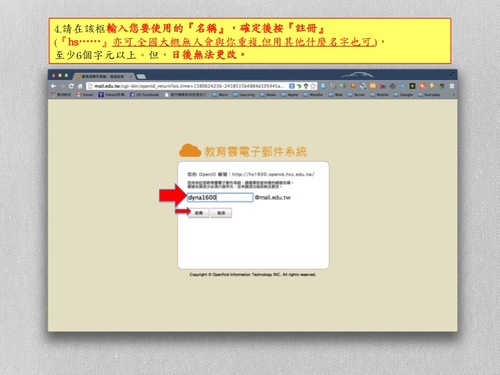The height and width of the screenshot is (375, 500).
Task: Click the red plus extension icon
Action: pyautogui.click(x=422, y=86)
